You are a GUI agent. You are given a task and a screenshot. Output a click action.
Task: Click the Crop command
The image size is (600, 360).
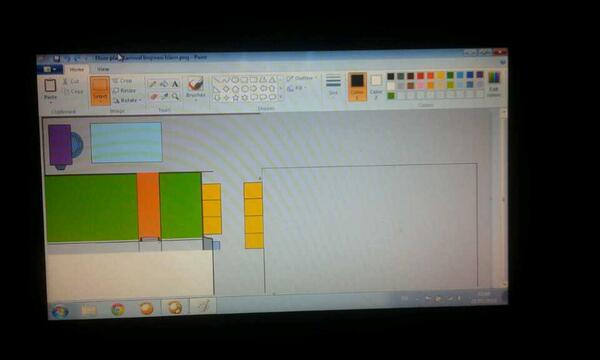(x=122, y=81)
